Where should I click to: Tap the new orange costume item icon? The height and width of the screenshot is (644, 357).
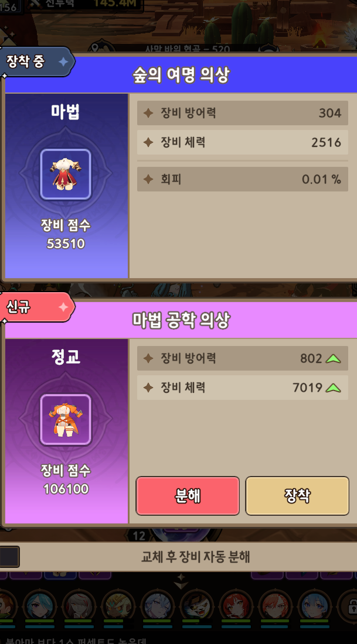tap(66, 419)
